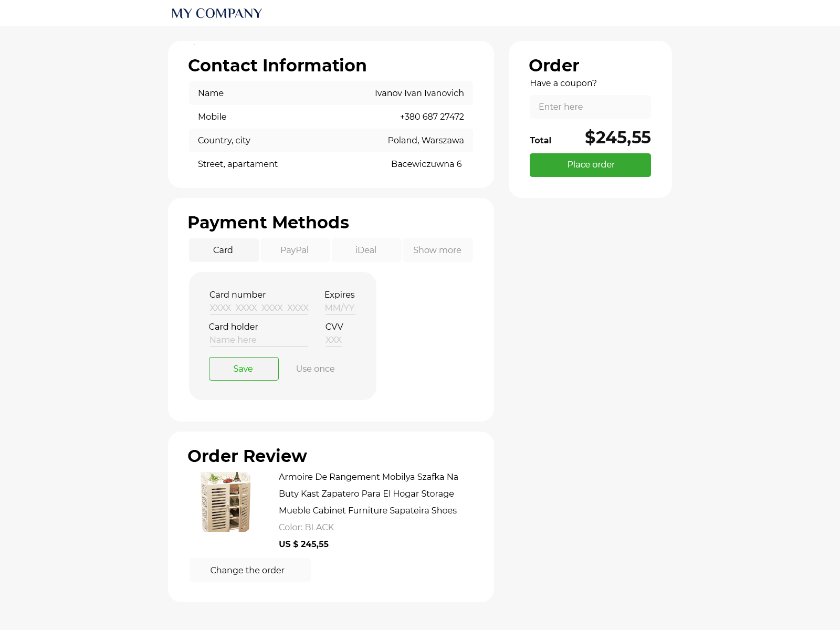Expand payment options with Show more

click(438, 250)
